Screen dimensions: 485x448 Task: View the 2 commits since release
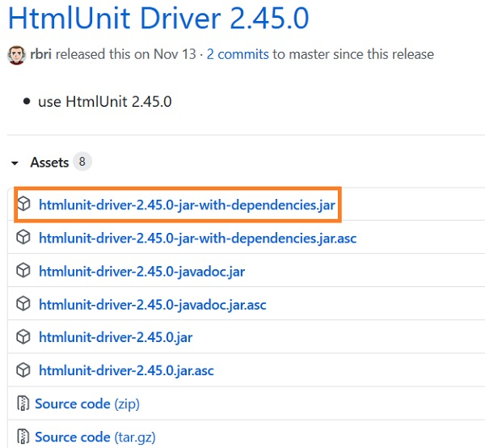238,54
